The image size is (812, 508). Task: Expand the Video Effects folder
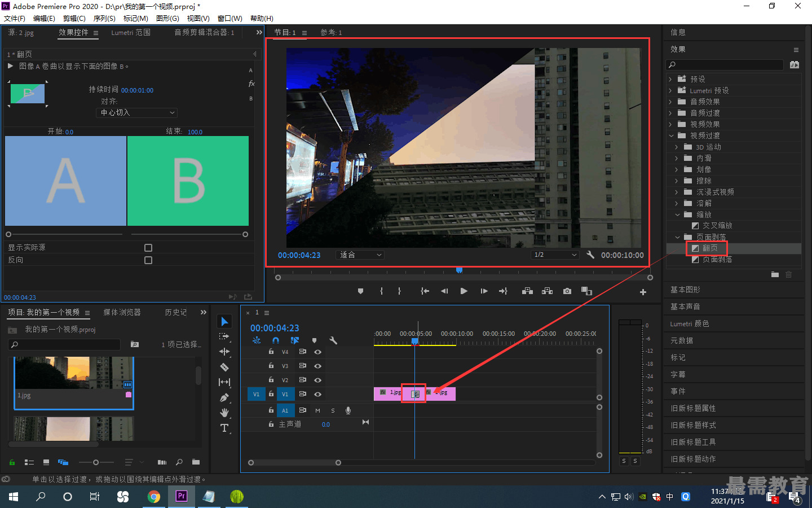pos(670,124)
